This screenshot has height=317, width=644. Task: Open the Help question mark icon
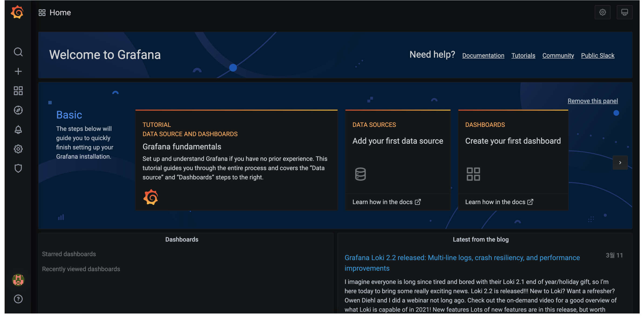coord(18,299)
